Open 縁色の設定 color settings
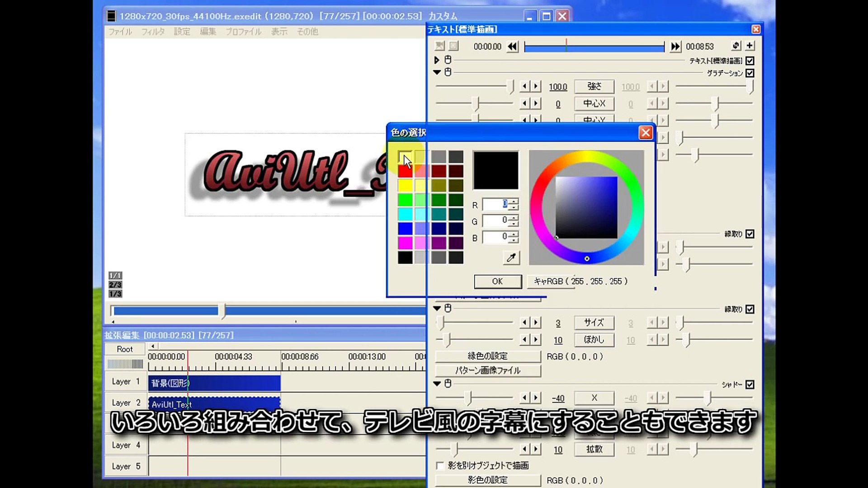868x488 pixels. [488, 356]
